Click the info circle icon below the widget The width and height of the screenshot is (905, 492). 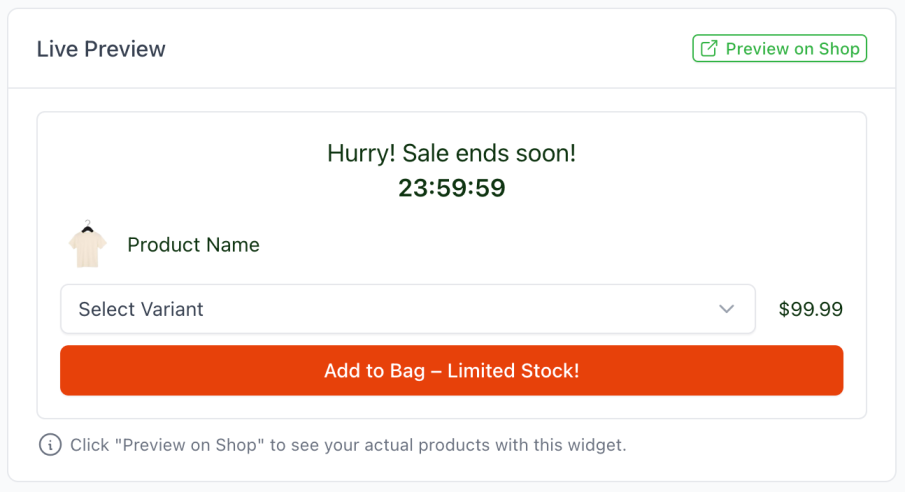point(50,445)
